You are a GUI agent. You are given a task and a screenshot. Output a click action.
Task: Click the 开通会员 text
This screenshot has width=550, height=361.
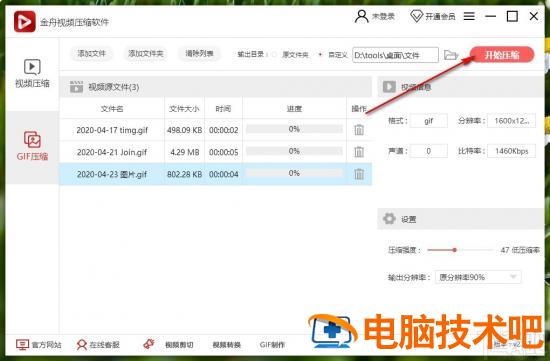coord(440,16)
